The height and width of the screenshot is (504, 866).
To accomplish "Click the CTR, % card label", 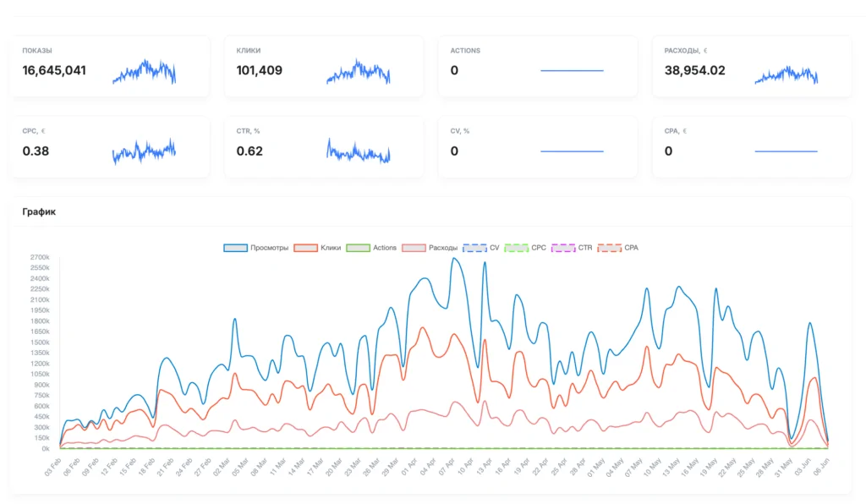I will tap(248, 131).
